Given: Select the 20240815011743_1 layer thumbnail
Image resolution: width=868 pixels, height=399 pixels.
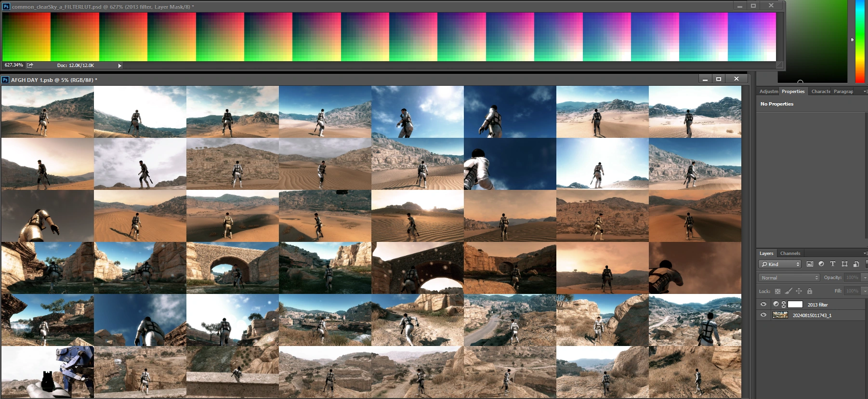Looking at the screenshot, I should coord(780,315).
